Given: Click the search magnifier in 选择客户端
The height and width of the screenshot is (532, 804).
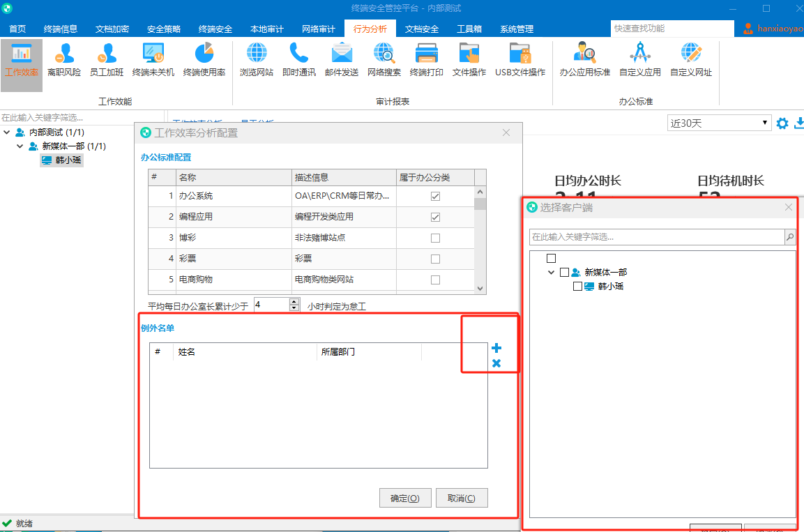Looking at the screenshot, I should point(789,237).
